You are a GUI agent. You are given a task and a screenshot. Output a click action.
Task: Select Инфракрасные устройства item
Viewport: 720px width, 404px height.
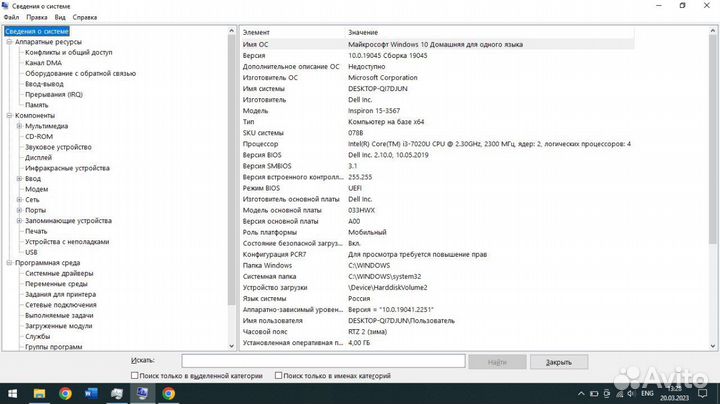coord(67,168)
